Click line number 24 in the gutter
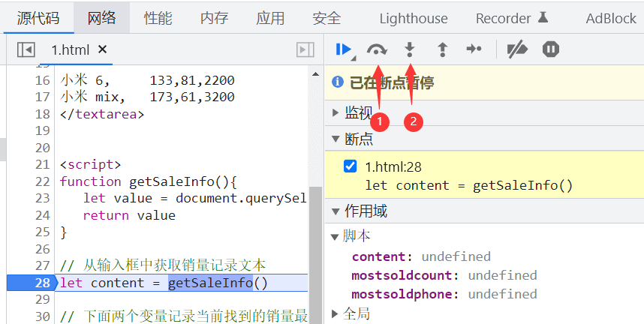This screenshot has width=644, height=324. 42,215
